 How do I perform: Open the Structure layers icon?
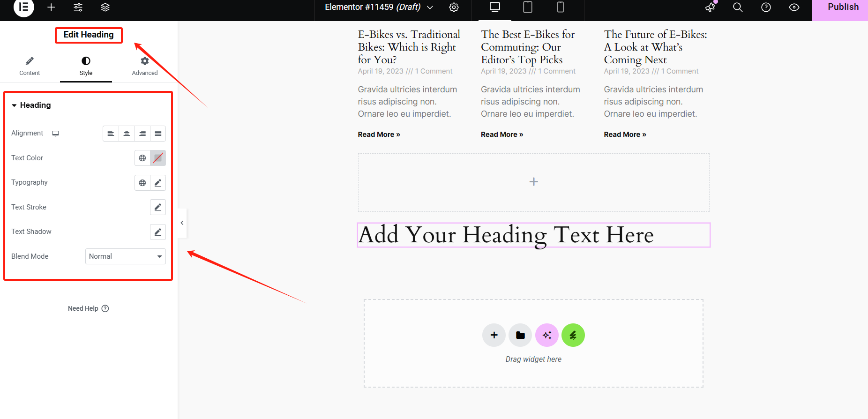[x=105, y=7]
